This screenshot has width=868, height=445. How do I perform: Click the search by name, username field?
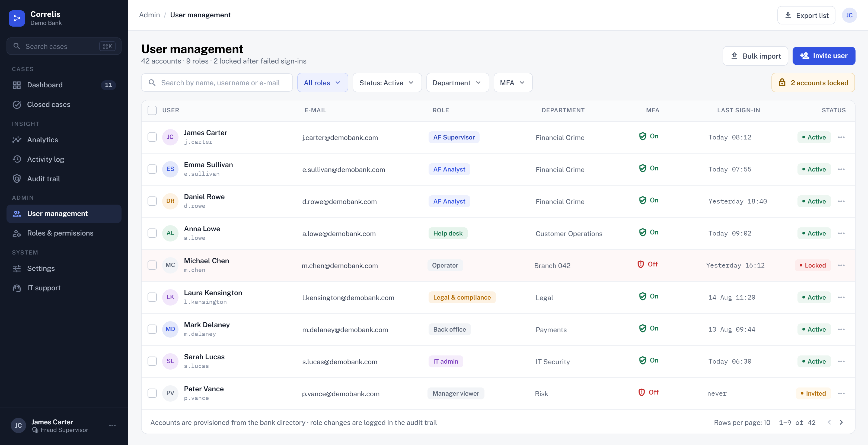pos(217,82)
